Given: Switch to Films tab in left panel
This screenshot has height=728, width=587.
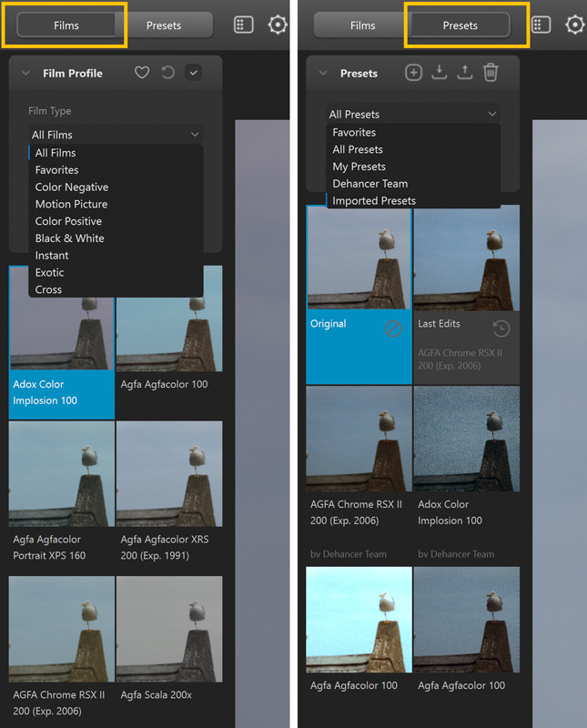Looking at the screenshot, I should (66, 25).
